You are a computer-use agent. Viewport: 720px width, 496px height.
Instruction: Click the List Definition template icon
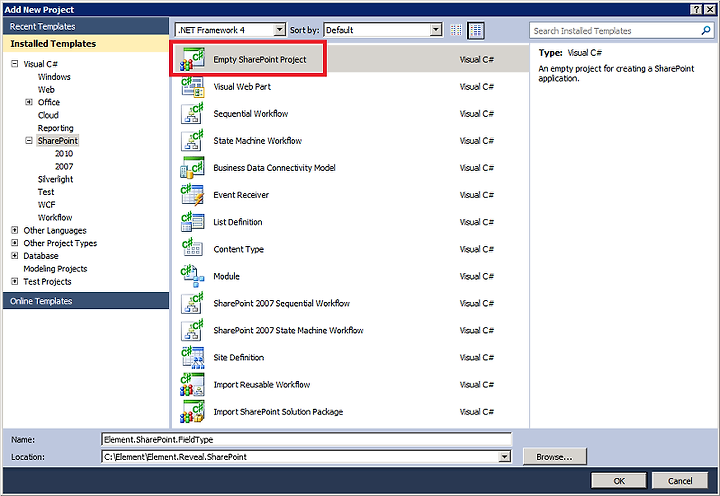(192, 222)
